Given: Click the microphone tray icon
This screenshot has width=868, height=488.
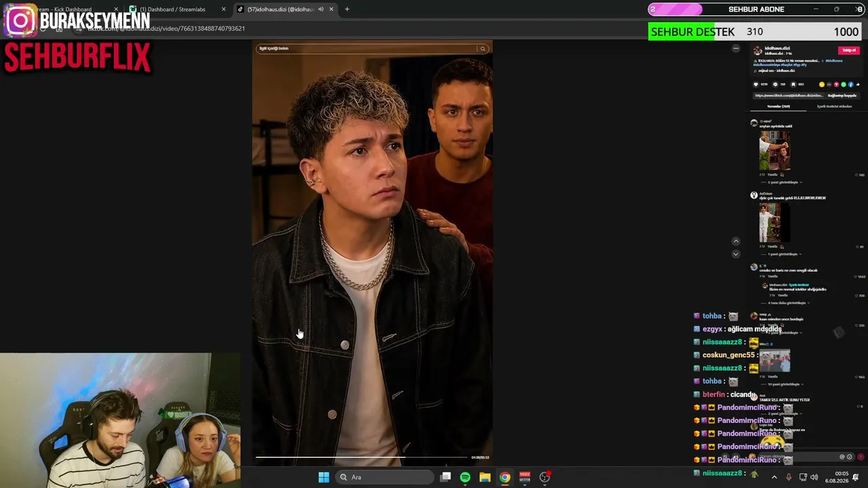Looking at the screenshot, I should pos(789,477).
